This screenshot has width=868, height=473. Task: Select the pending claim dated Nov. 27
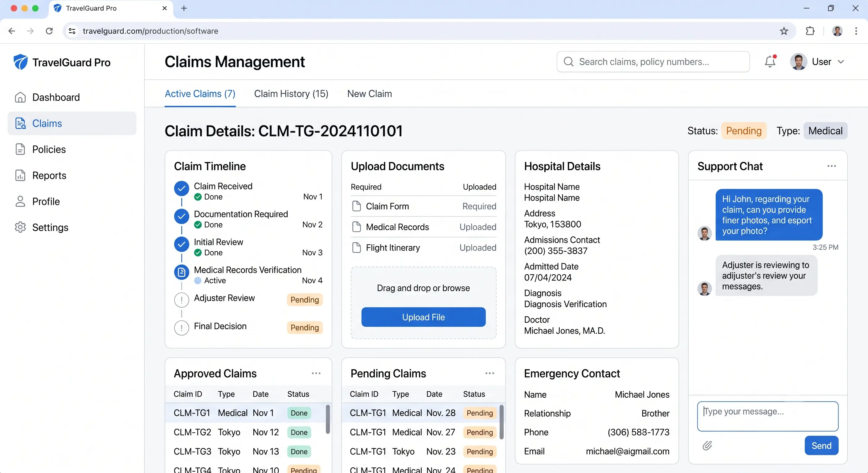tap(420, 432)
